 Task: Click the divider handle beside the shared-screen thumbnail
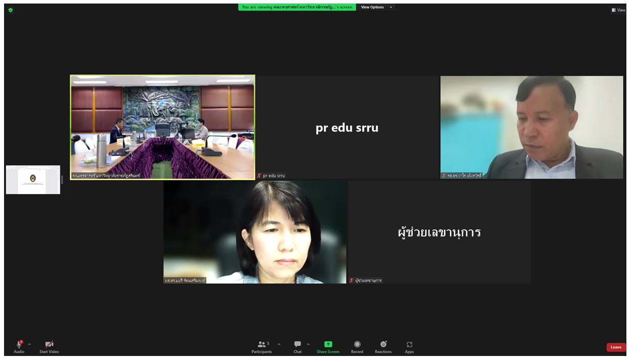point(62,179)
